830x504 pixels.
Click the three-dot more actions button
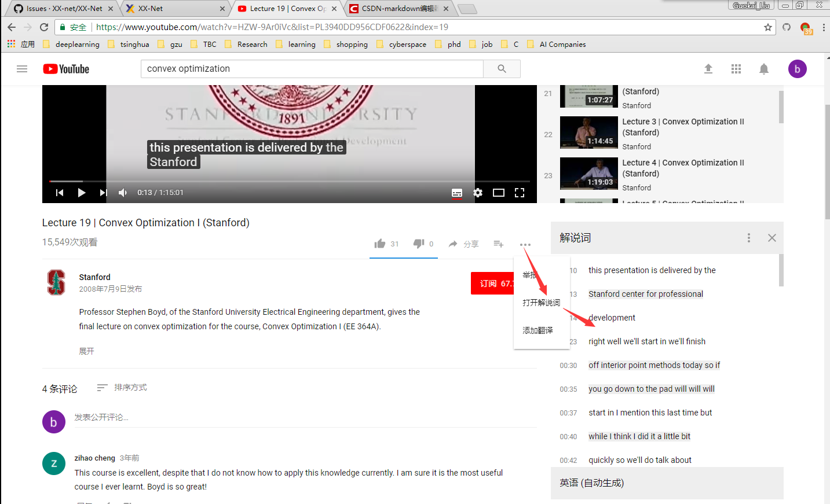(525, 245)
